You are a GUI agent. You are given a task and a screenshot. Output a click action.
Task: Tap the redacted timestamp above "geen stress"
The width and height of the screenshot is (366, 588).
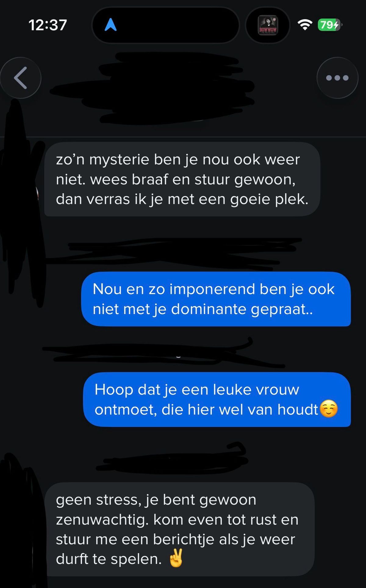(171, 459)
